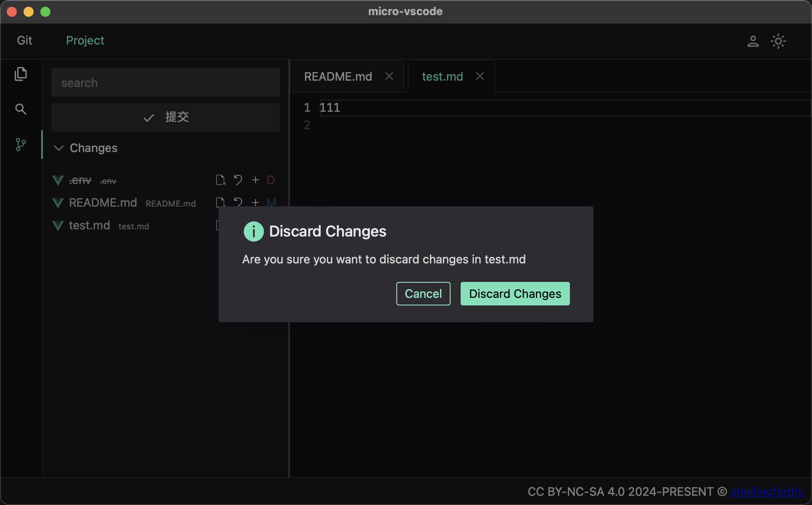
Task: Open the Search icon in sidebar
Action: point(21,109)
